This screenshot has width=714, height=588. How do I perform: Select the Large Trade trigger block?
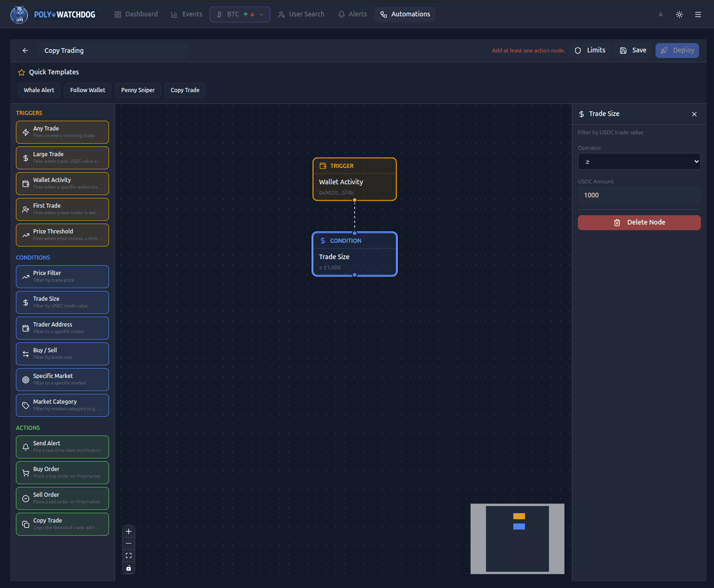pyautogui.click(x=62, y=158)
